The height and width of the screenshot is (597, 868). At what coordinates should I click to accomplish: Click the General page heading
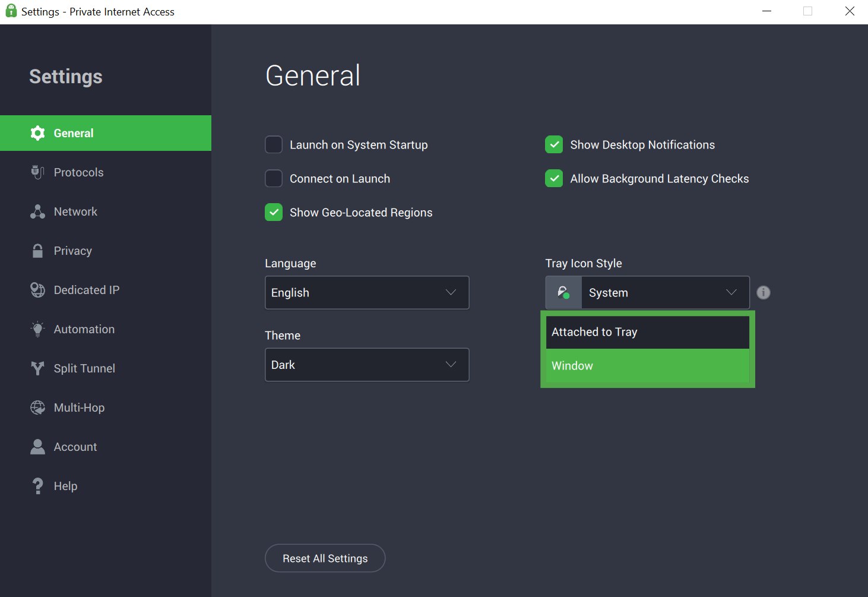coord(313,75)
